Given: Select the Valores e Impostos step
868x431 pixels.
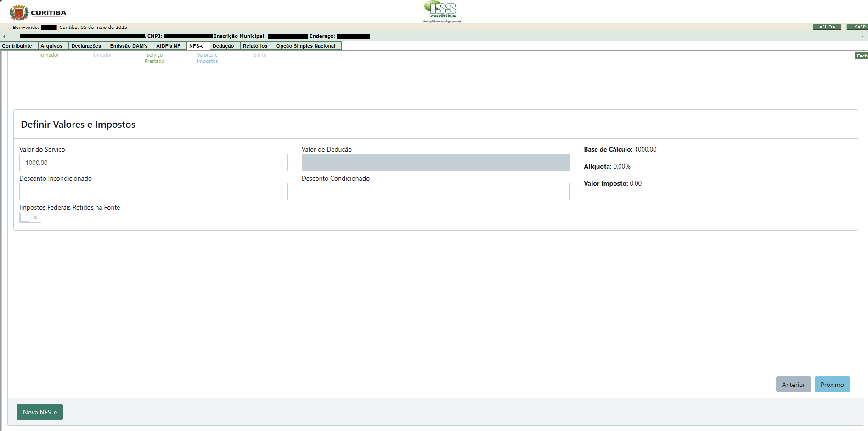Looking at the screenshot, I should click(207, 58).
